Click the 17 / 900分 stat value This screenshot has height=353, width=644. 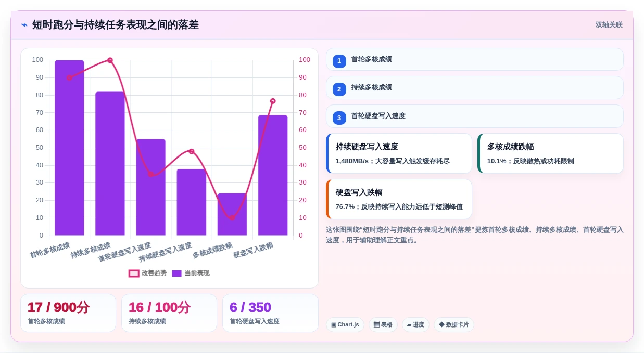click(58, 308)
